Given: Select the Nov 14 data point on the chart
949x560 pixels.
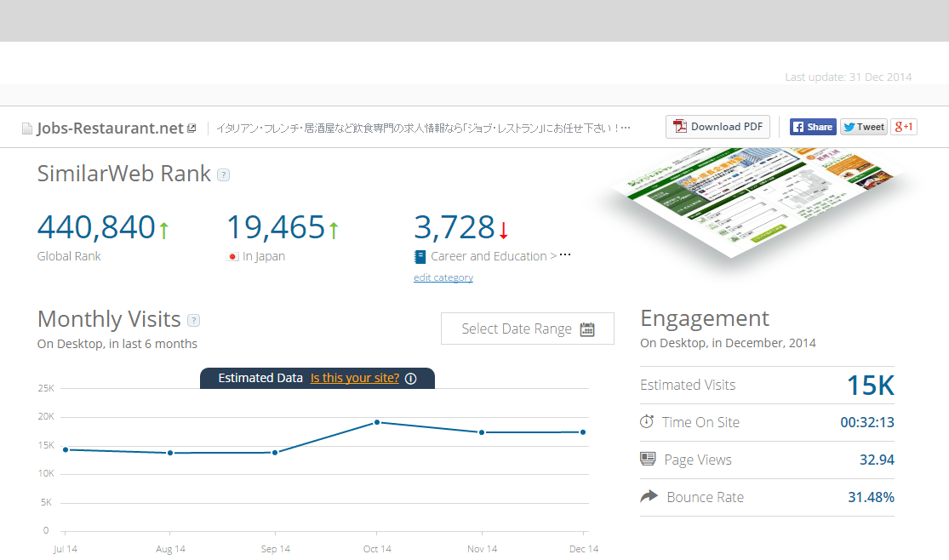Looking at the screenshot, I should (482, 432).
